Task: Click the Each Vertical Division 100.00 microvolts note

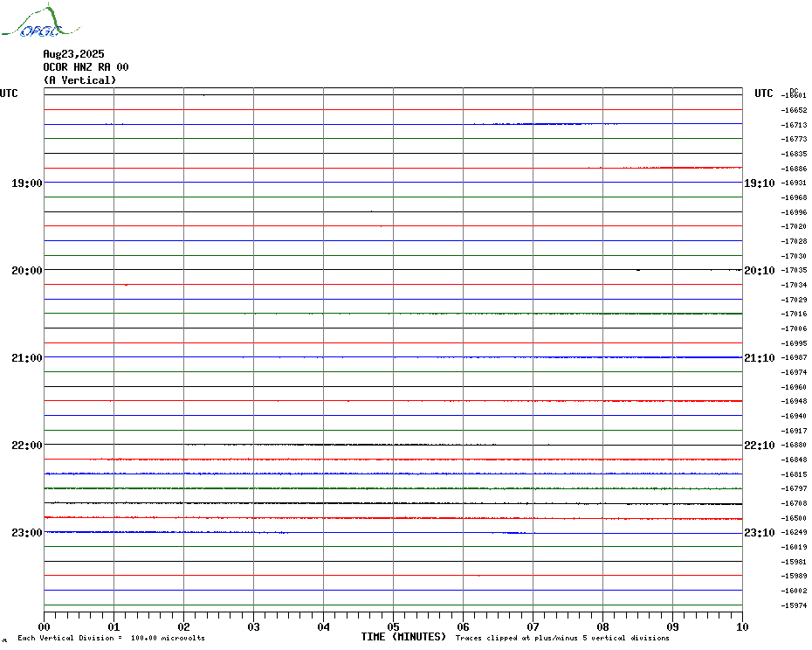Action: [112, 638]
